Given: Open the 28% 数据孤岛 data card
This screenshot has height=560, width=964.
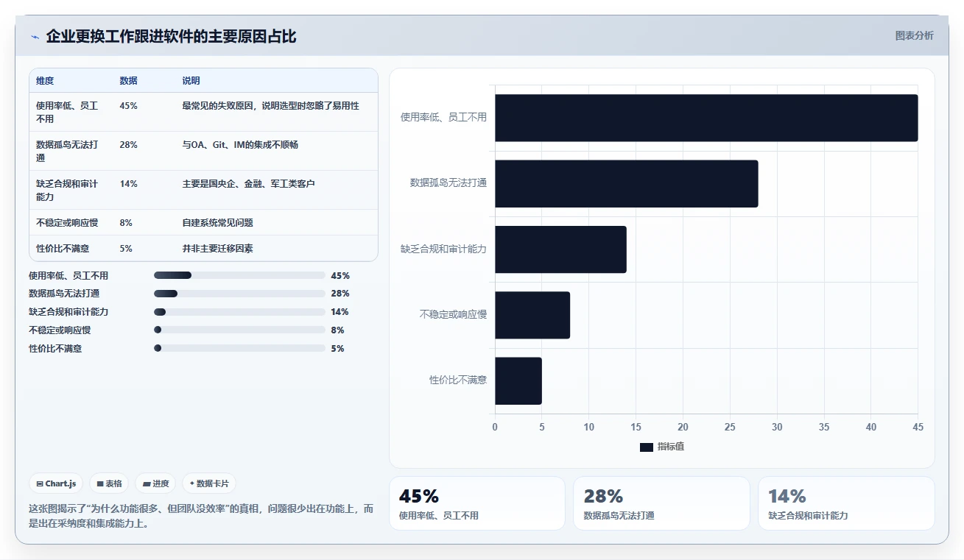Looking at the screenshot, I should point(661,503).
